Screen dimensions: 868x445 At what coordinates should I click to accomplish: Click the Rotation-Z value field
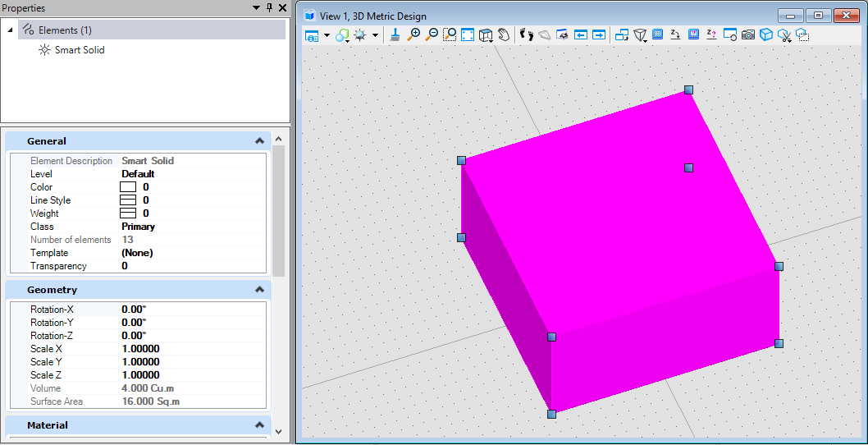click(193, 336)
